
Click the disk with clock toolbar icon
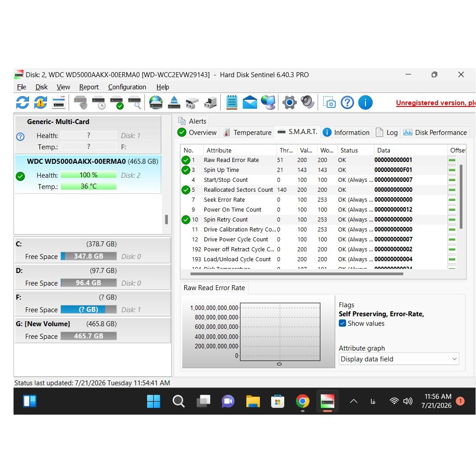pyautogui.click(x=99, y=102)
